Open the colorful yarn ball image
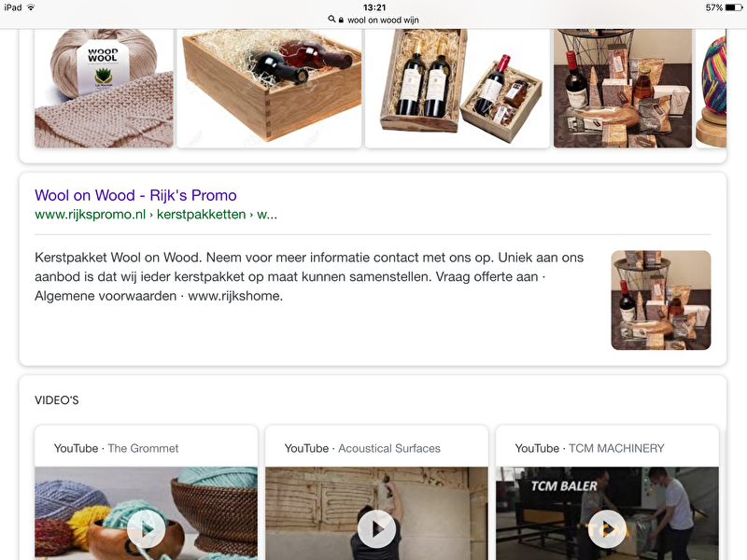This screenshot has height=560, width=747. pyautogui.click(x=714, y=88)
